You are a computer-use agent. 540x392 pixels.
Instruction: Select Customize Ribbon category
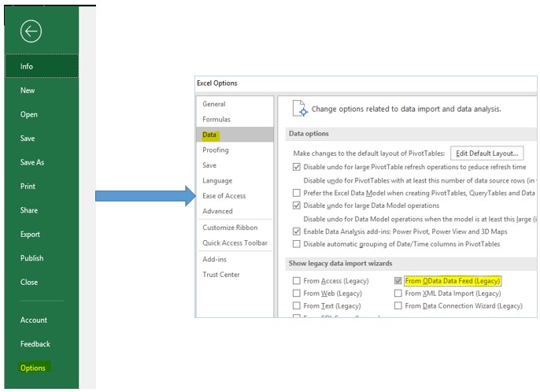click(x=235, y=227)
